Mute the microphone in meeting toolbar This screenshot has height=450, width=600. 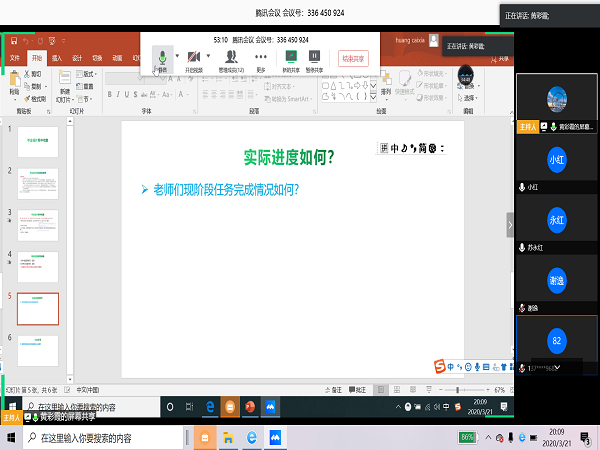pos(162,58)
